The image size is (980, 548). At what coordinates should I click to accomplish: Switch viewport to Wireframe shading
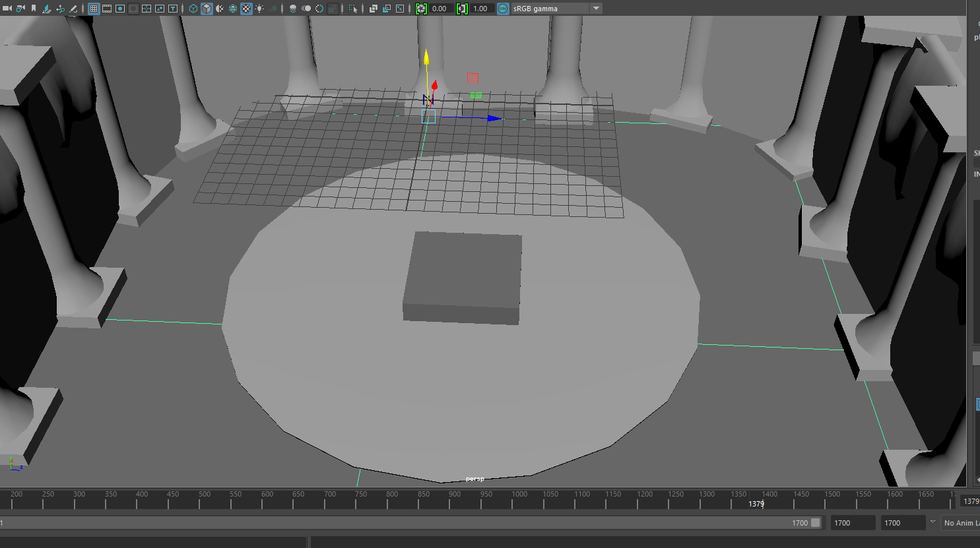click(x=193, y=9)
